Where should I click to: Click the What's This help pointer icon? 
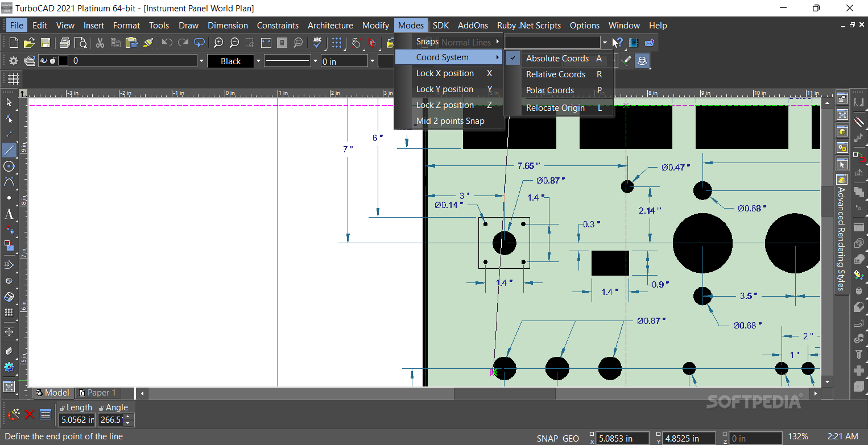pyautogui.click(x=618, y=43)
